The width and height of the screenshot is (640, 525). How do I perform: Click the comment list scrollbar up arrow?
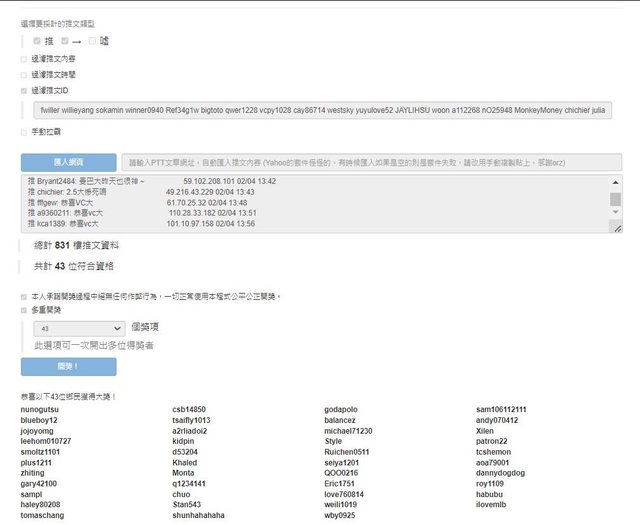tap(615, 181)
